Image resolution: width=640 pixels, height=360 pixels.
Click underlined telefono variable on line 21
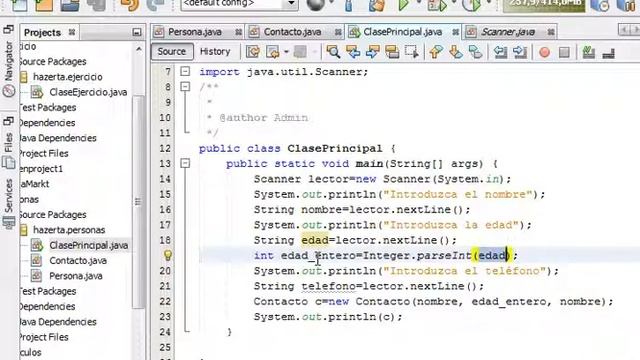pos(328,286)
